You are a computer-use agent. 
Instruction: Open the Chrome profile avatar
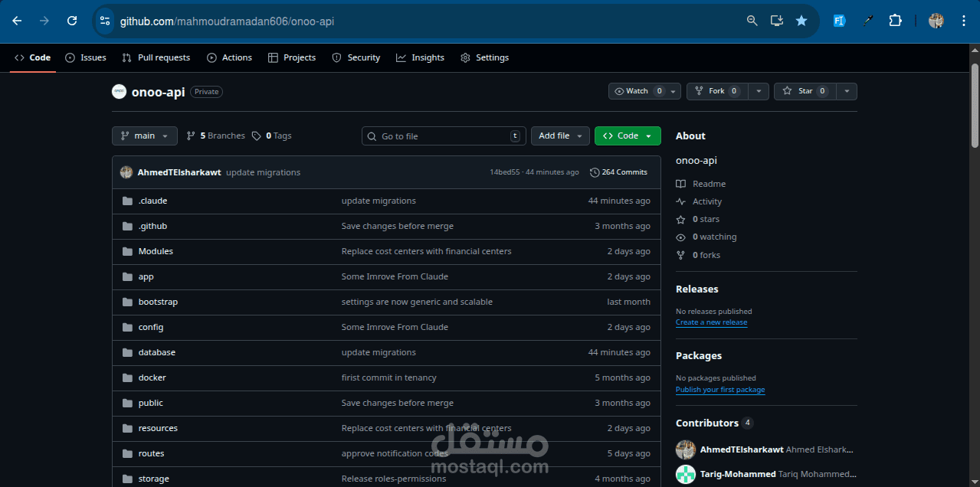(x=936, y=21)
